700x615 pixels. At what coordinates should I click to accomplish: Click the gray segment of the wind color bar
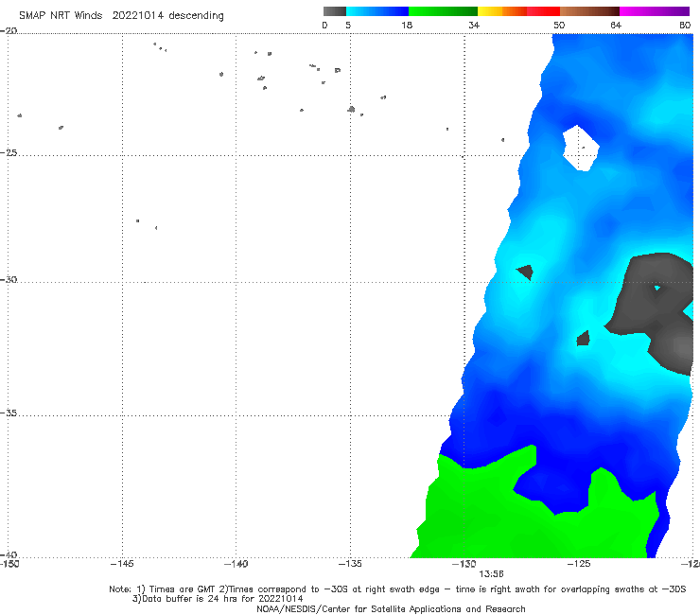[x=334, y=11]
